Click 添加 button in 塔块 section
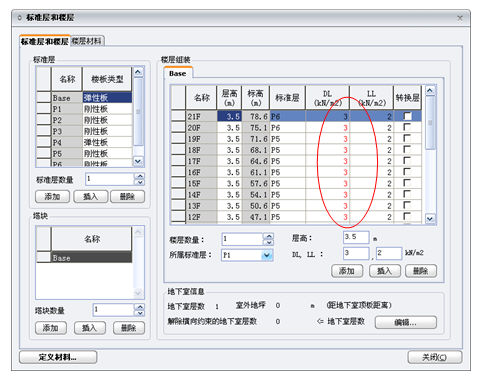492x381 pixels. [x=51, y=328]
